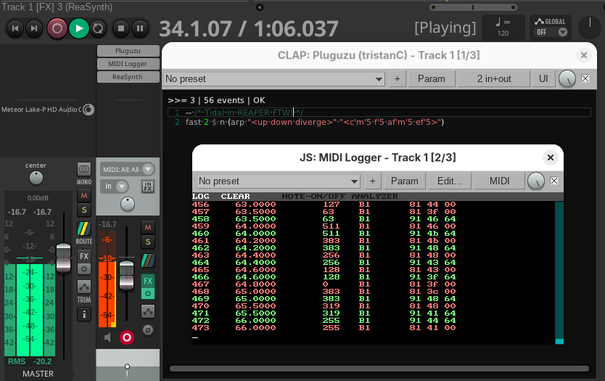
Task: Click the 2 in+out routing button
Action: pyautogui.click(x=494, y=79)
